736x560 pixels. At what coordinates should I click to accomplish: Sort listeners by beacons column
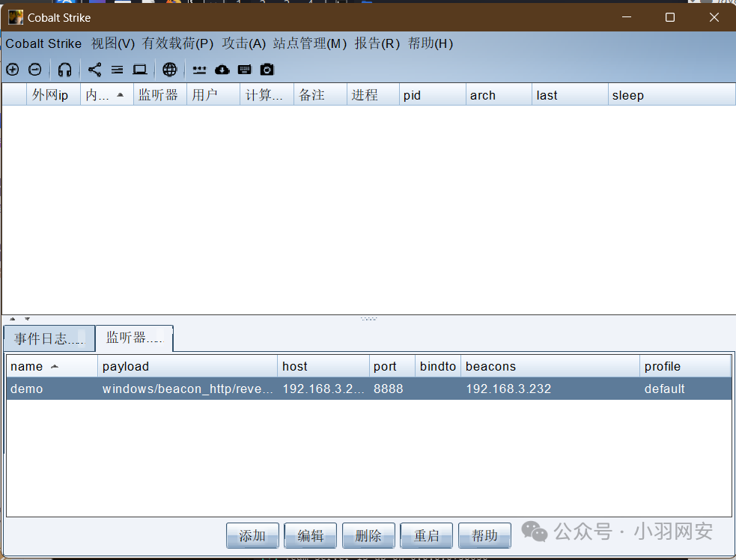click(x=550, y=366)
